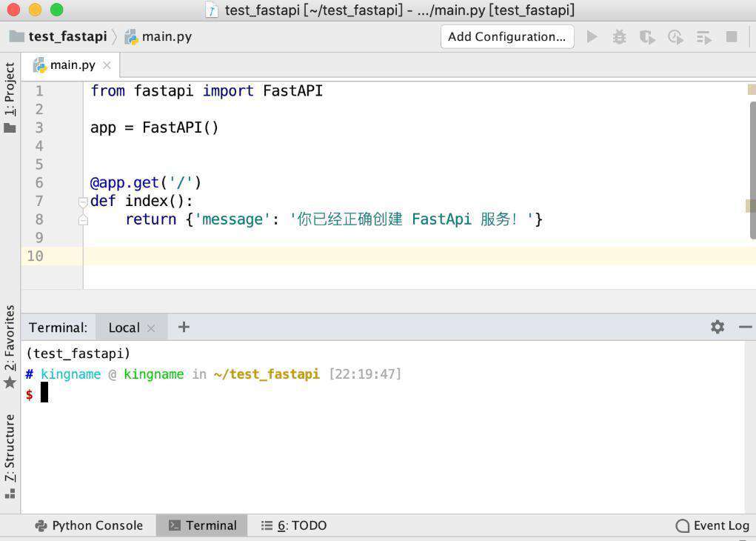Collapse the index function fold marker

83,202
